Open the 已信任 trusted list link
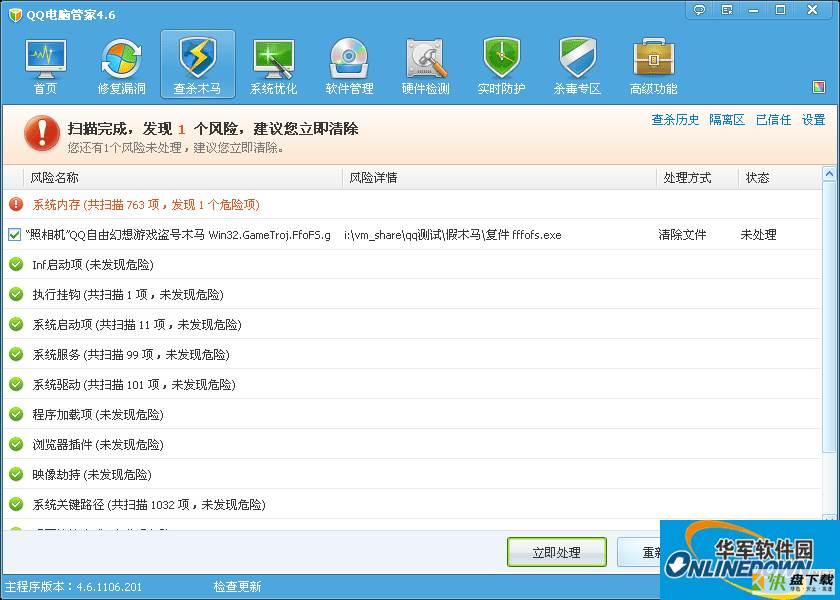The height and width of the screenshot is (600, 840). [774, 120]
